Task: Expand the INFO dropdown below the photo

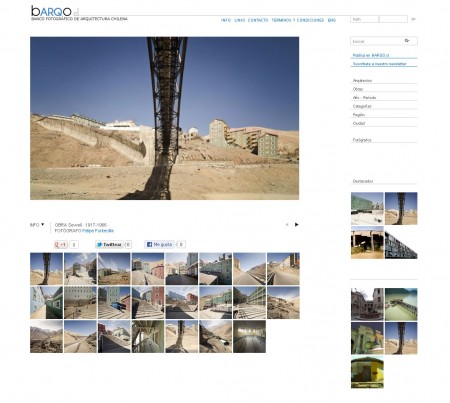Action: point(37,225)
